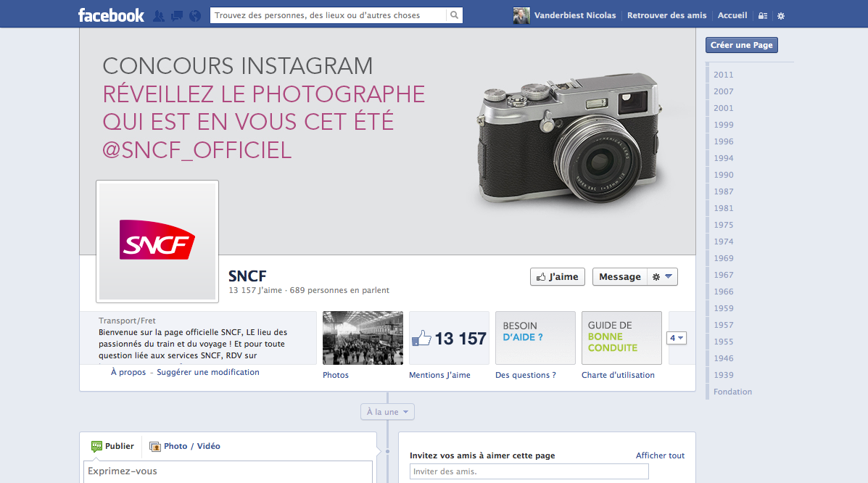
Task: Click the Facebook logo
Action: point(111,15)
